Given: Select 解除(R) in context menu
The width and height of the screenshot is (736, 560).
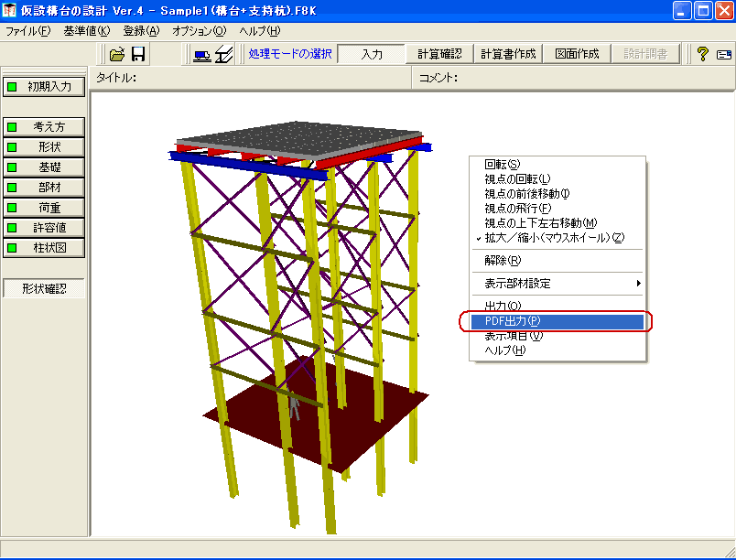Looking at the screenshot, I should (557, 260).
